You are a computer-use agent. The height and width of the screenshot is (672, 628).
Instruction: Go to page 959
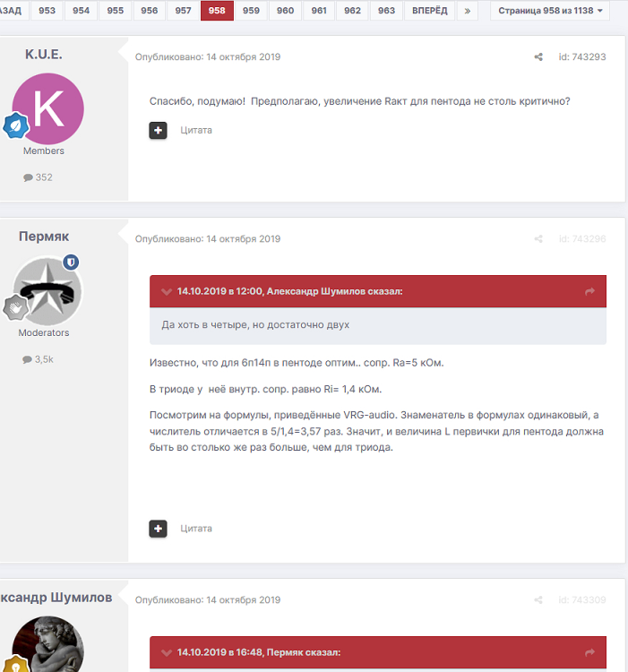251,11
